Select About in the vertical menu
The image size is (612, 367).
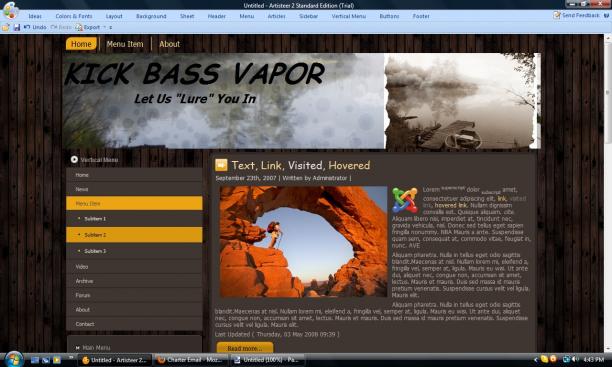point(134,310)
